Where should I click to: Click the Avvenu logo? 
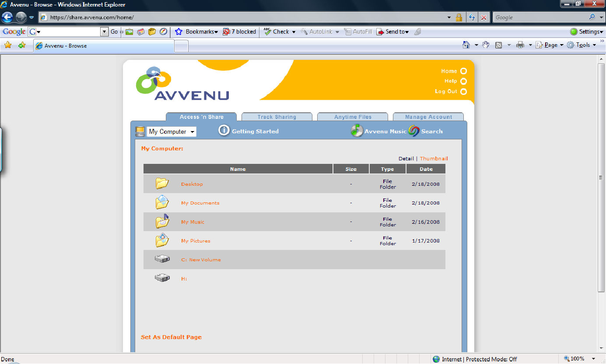(182, 83)
